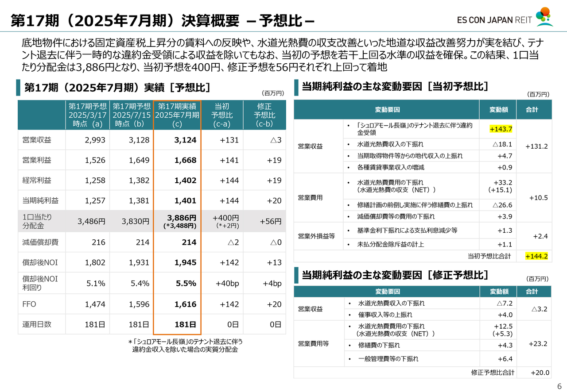The image size is (567, 392).
Task: Click the highlighted '+144.2' total
Action: coord(536,256)
